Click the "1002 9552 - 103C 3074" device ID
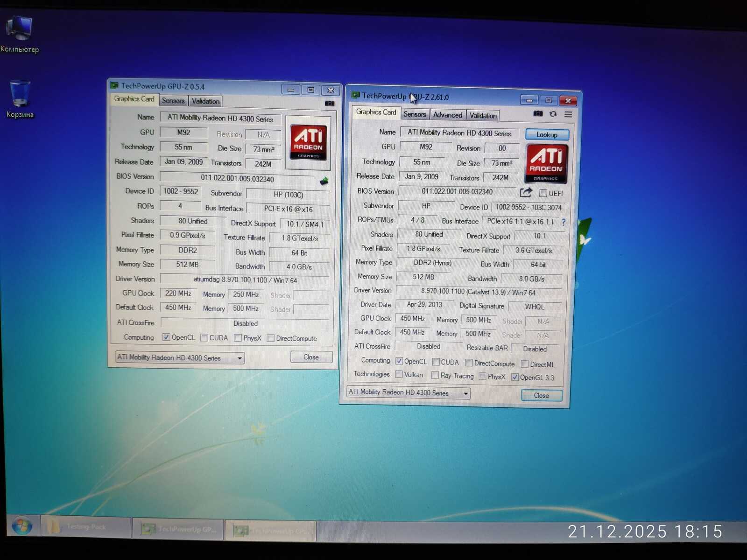747x560 pixels. pos(529,207)
